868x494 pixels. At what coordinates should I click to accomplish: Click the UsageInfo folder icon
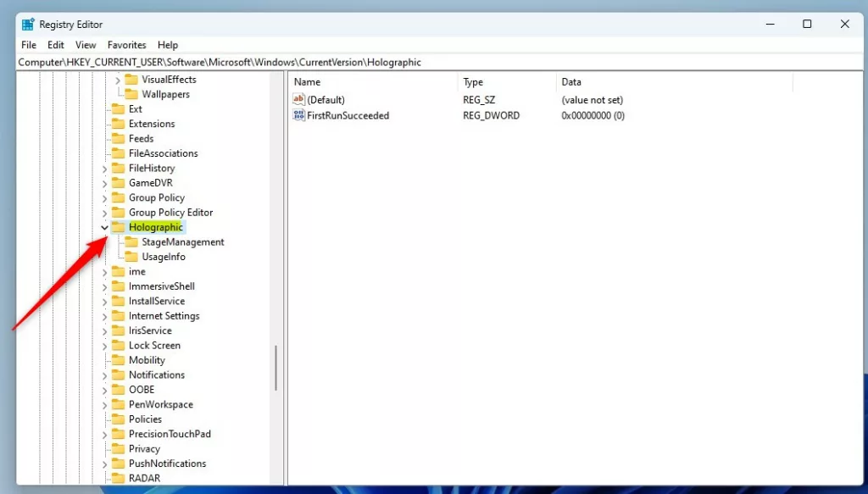(x=131, y=257)
